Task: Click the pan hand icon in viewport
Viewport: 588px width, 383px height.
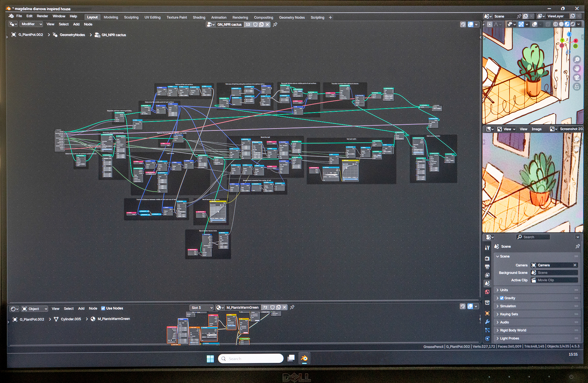Action: coord(577,69)
